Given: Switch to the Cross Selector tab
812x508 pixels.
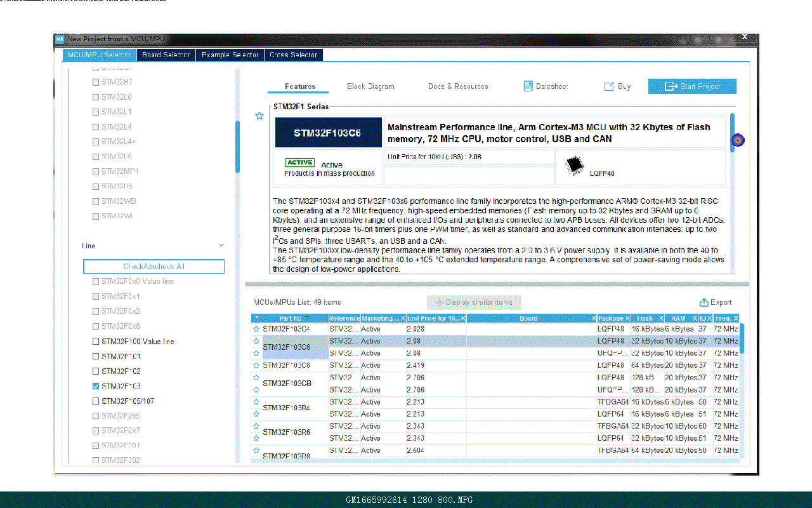Looking at the screenshot, I should tap(293, 55).
